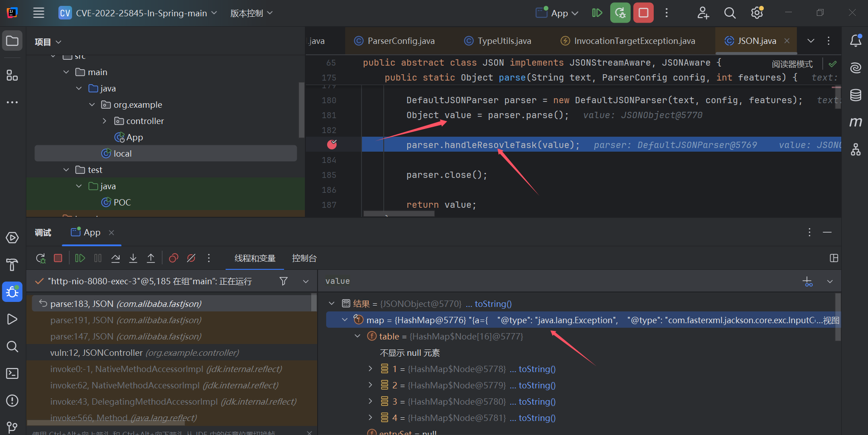The width and height of the screenshot is (868, 435).
Task: Click the thread filter funnel icon
Action: coord(284,281)
